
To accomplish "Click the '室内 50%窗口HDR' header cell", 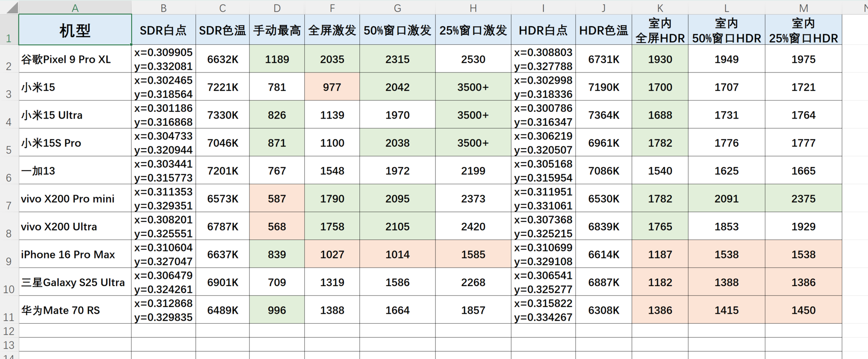I will [726, 30].
